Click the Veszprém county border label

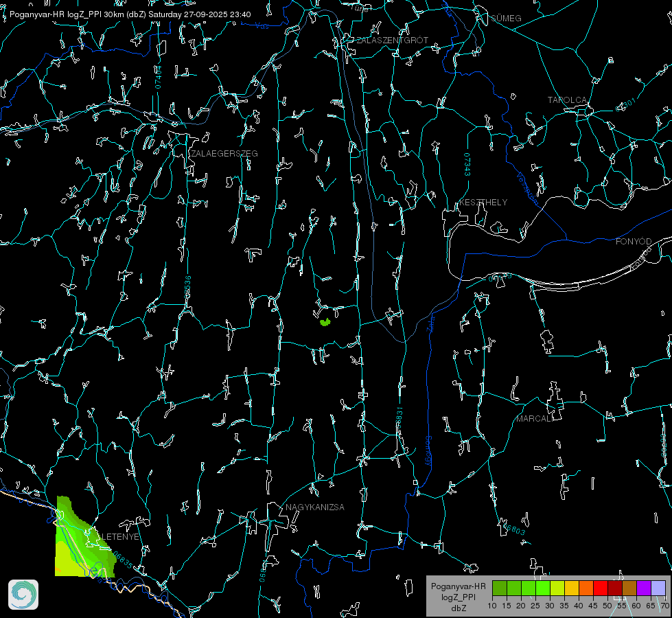click(x=527, y=188)
